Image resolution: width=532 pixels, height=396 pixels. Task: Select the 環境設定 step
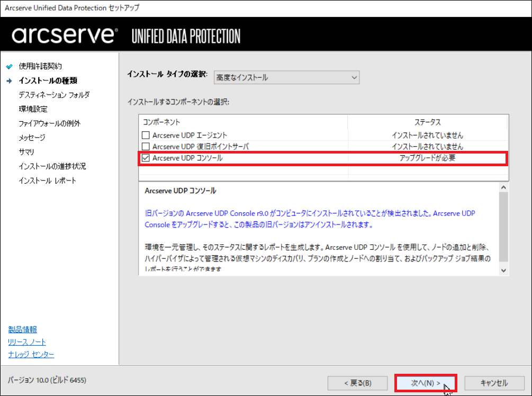[x=33, y=109]
